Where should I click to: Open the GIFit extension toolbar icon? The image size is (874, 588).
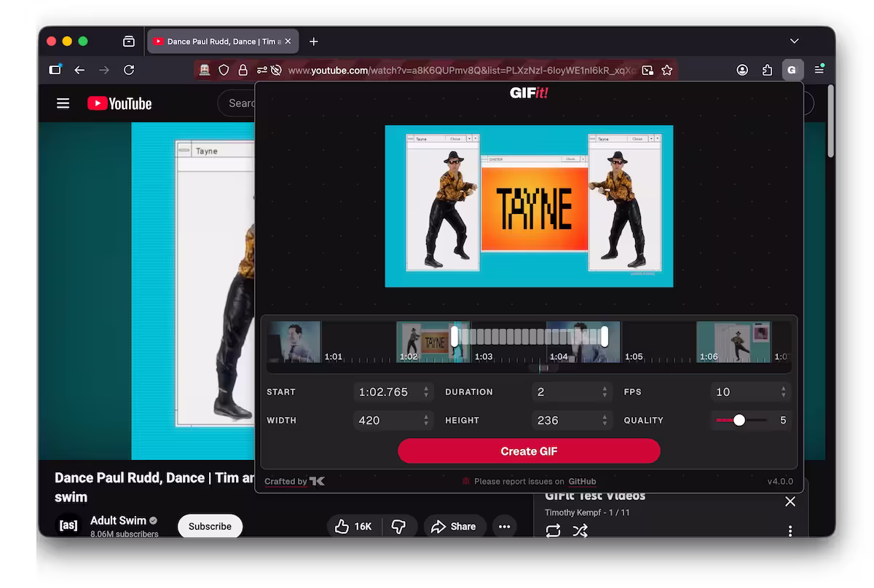[x=792, y=70]
